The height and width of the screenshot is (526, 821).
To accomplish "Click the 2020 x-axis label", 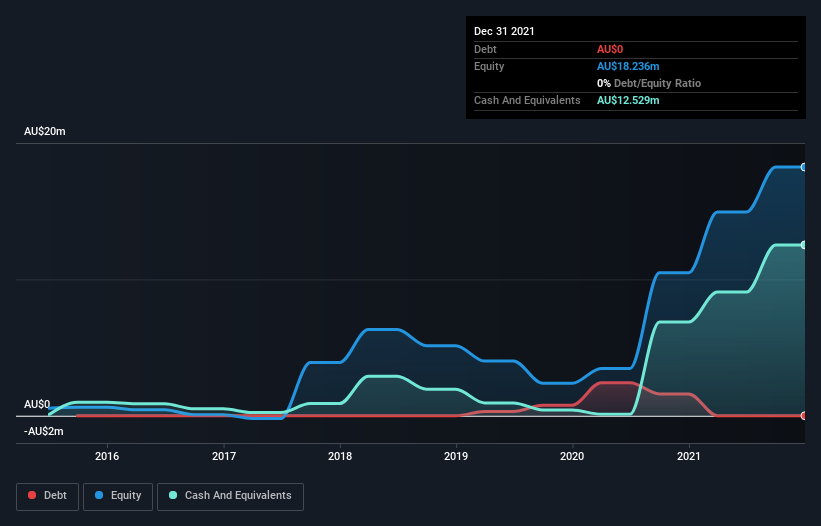I will tap(572, 456).
